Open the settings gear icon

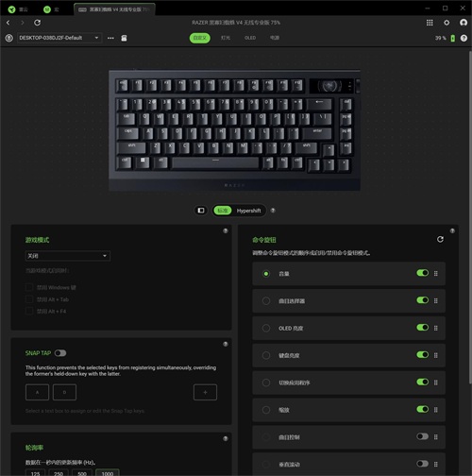tap(447, 23)
